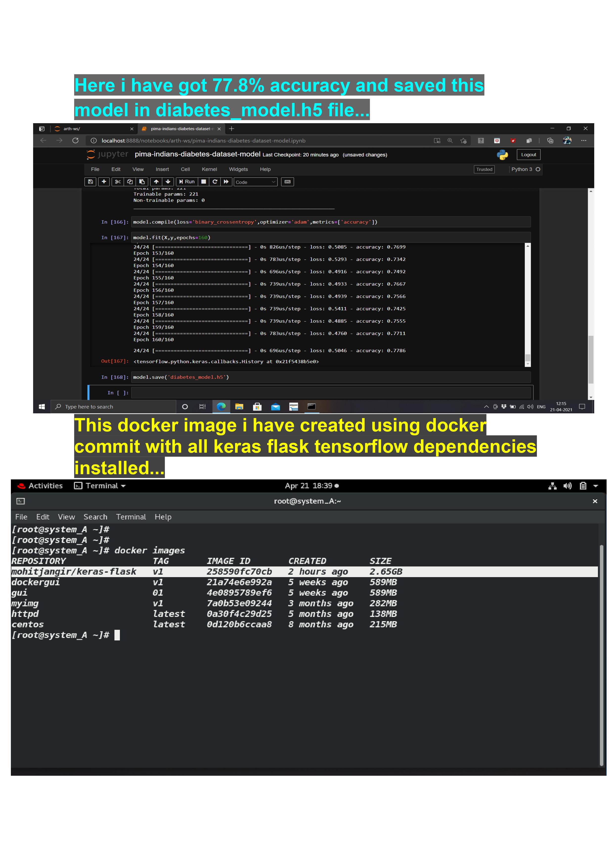Open the command palette keyboard icon
Image resolution: width=614 pixels, height=868 pixels.
287,182
